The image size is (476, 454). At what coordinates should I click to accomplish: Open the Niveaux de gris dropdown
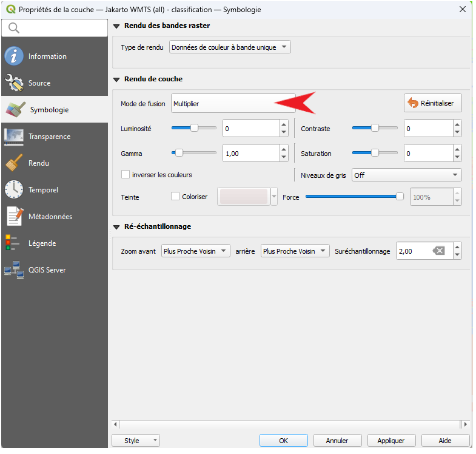(406, 175)
